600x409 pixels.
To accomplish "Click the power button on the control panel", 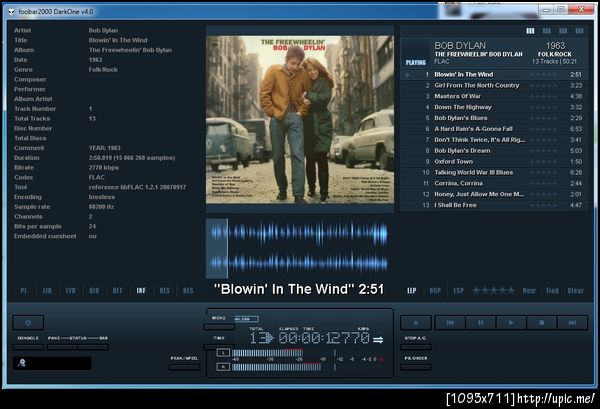I will pyautogui.click(x=28, y=323).
